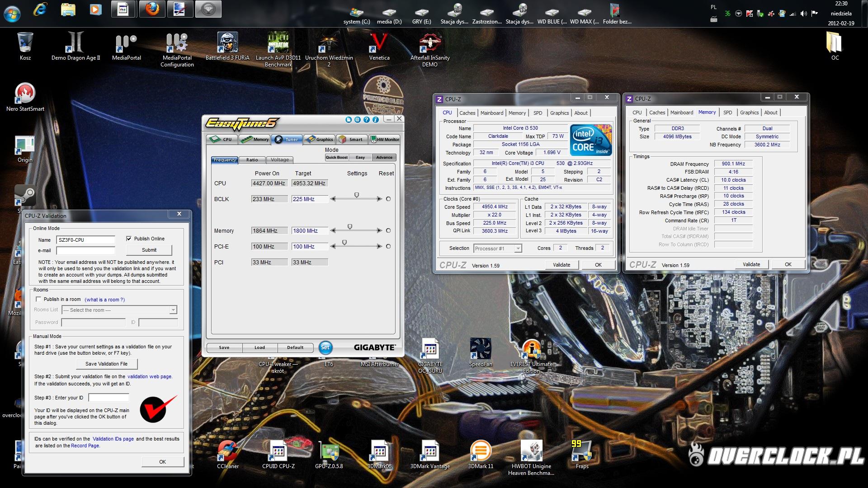This screenshot has height=488, width=868.
Task: Launch Fraps desktop shortcut
Action: coord(582,455)
